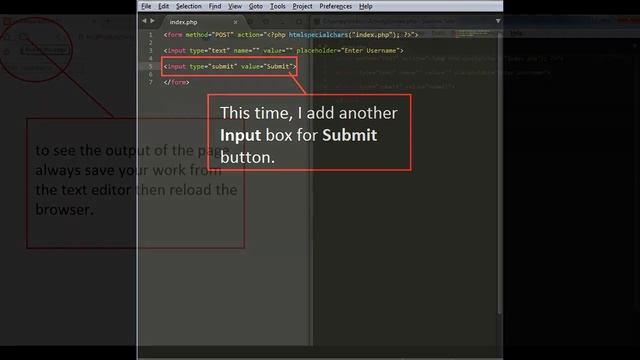Place cursor on method="POST" attribute

tap(209, 35)
